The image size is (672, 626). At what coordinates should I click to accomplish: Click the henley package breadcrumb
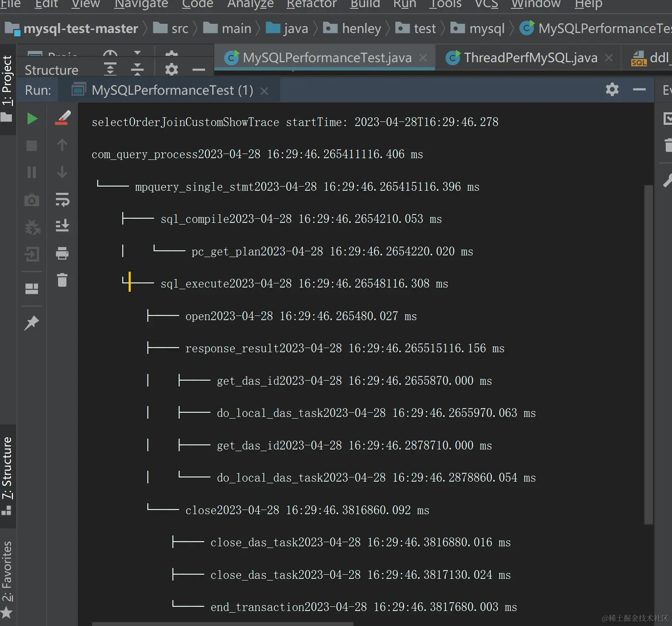(352, 28)
